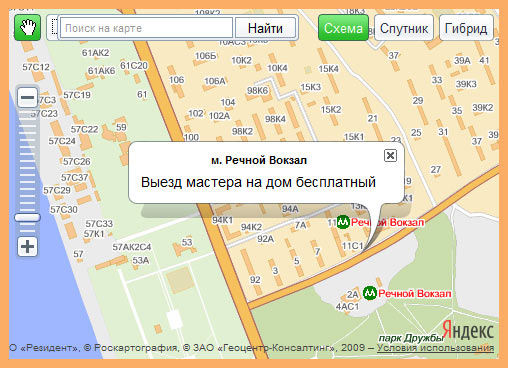This screenshot has height=368, width=508.
Task: Click building label "10К4"
Action: pos(277,68)
